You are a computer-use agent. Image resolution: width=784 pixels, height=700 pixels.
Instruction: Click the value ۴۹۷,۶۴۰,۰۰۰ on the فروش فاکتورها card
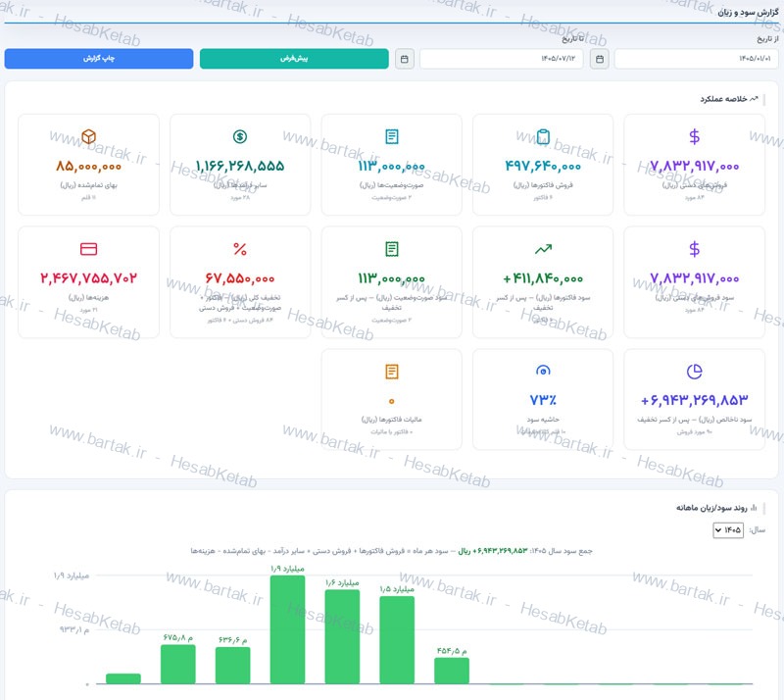click(543, 166)
